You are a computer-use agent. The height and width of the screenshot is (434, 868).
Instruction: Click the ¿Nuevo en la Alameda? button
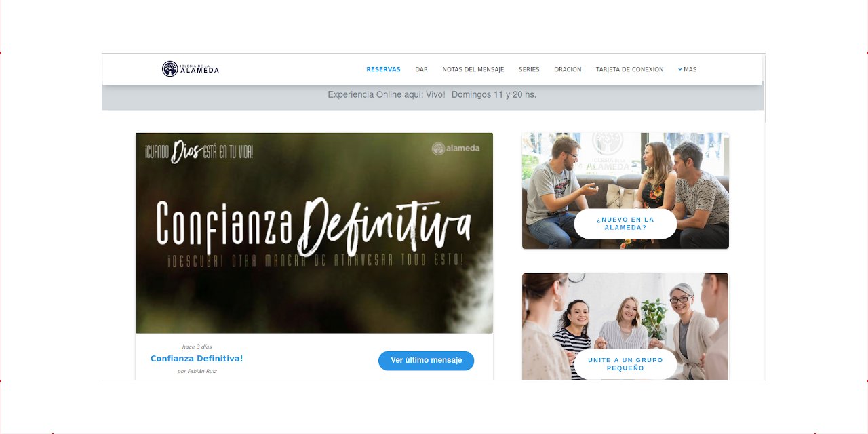[625, 224]
